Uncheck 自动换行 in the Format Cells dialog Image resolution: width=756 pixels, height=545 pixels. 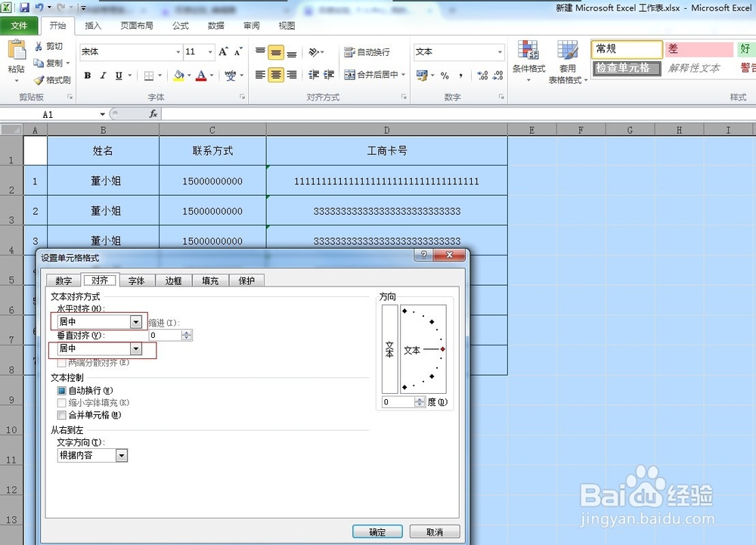click(x=60, y=389)
